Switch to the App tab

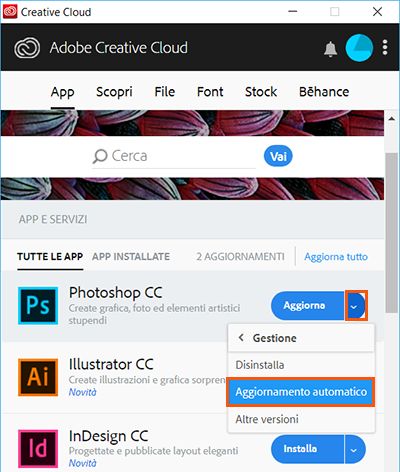click(62, 92)
